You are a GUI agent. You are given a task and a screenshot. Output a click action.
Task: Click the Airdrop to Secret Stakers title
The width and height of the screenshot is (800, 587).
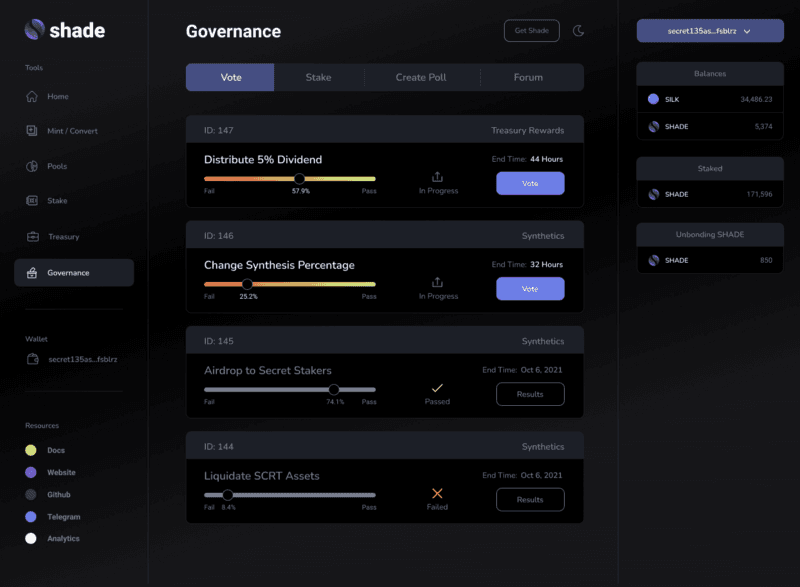click(x=268, y=371)
